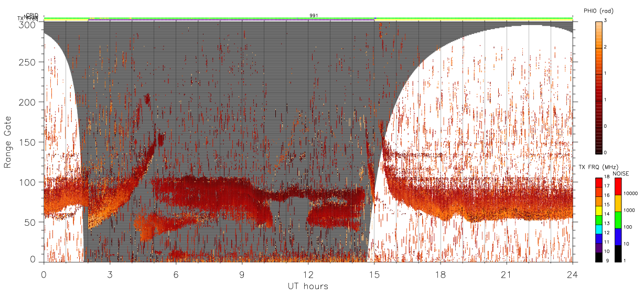Image resolution: width=644 pixels, height=297 pixels.
Task: Select the green NOISE swatch between 100 and 1000
Action: click(x=618, y=219)
